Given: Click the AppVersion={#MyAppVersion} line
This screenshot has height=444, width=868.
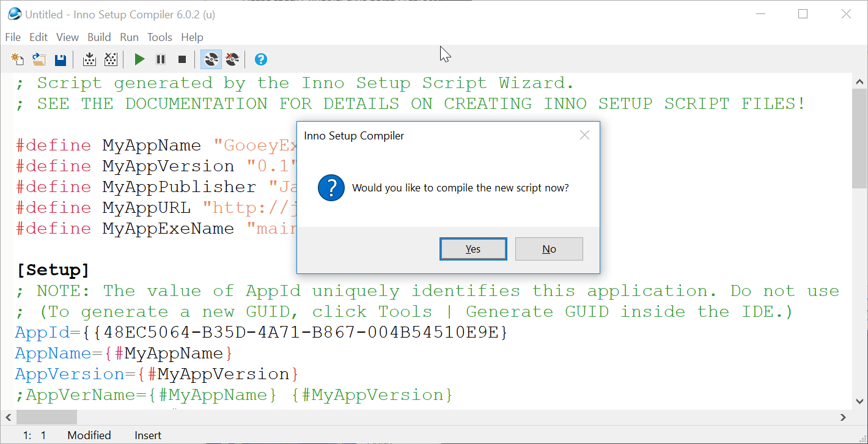Looking at the screenshot, I should 156,374.
